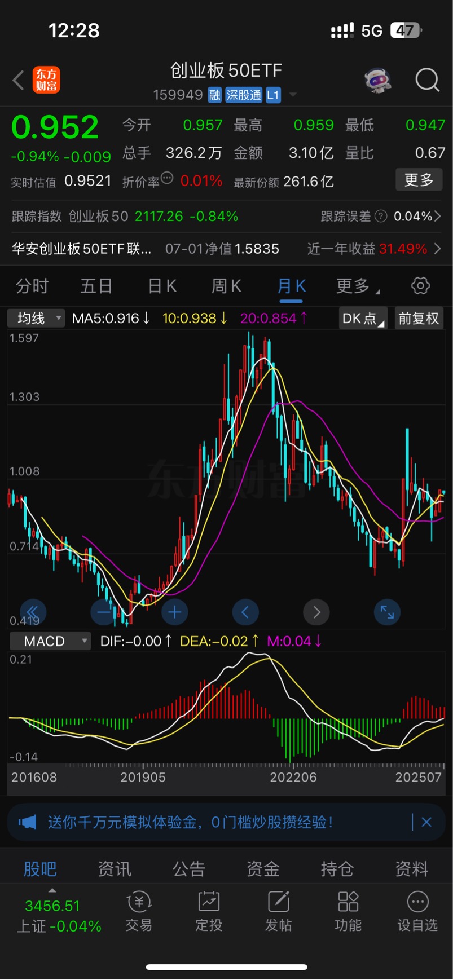This screenshot has height=980, width=453.
Task: Open DK点 signal dropdown
Action: point(363,318)
